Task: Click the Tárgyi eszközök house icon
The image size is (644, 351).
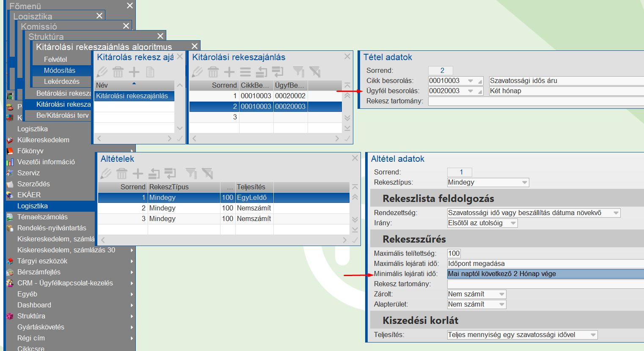Action: pos(10,261)
